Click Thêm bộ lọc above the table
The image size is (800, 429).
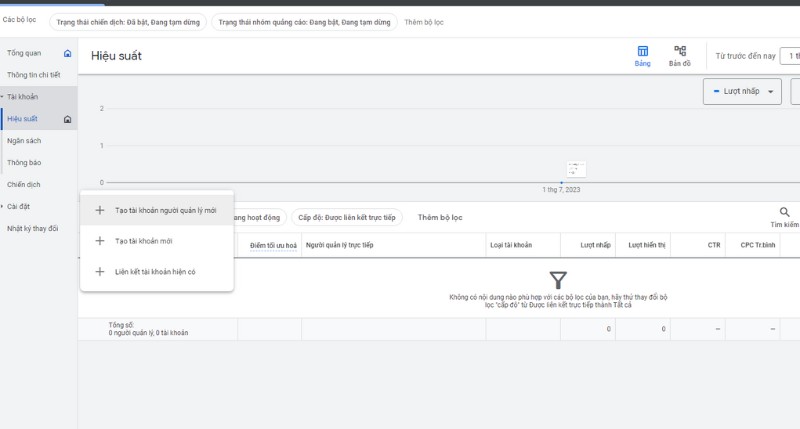(x=440, y=217)
